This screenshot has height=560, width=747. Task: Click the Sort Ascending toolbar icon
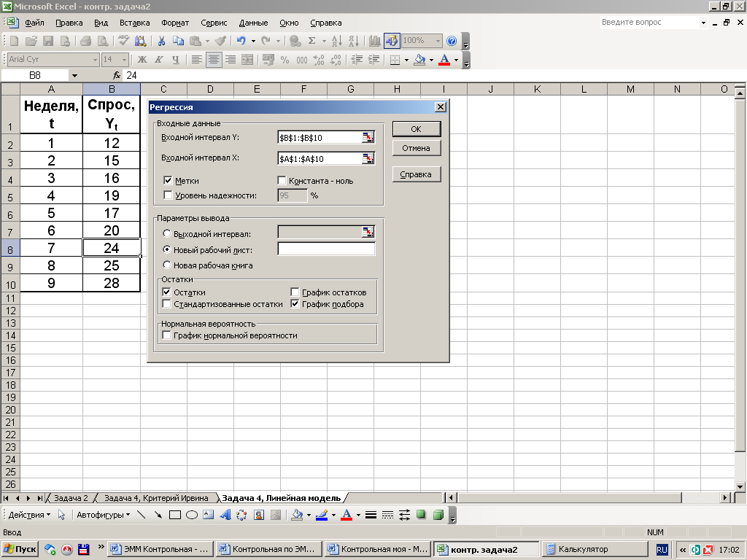[x=336, y=41]
